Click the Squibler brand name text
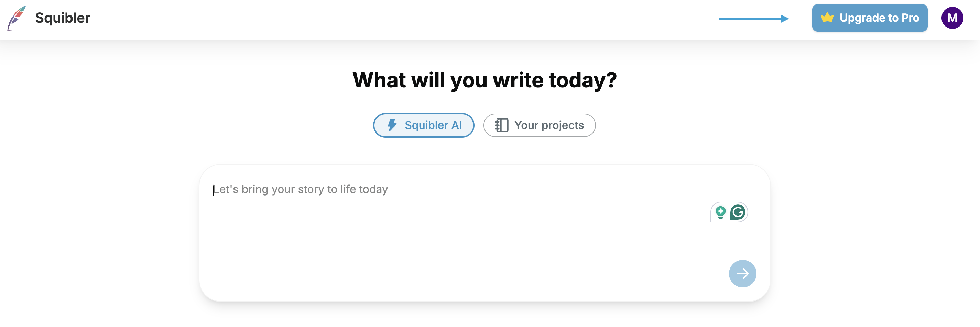The height and width of the screenshot is (327, 980). 62,18
